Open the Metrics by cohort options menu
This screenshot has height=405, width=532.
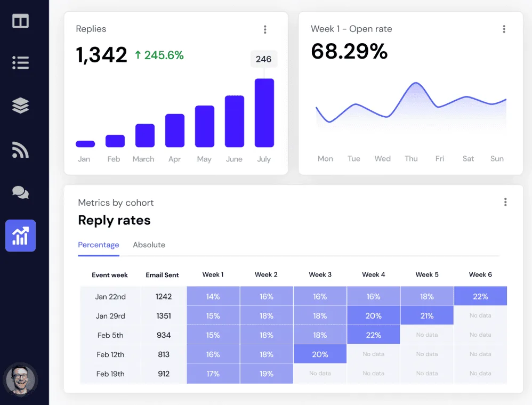point(505,202)
